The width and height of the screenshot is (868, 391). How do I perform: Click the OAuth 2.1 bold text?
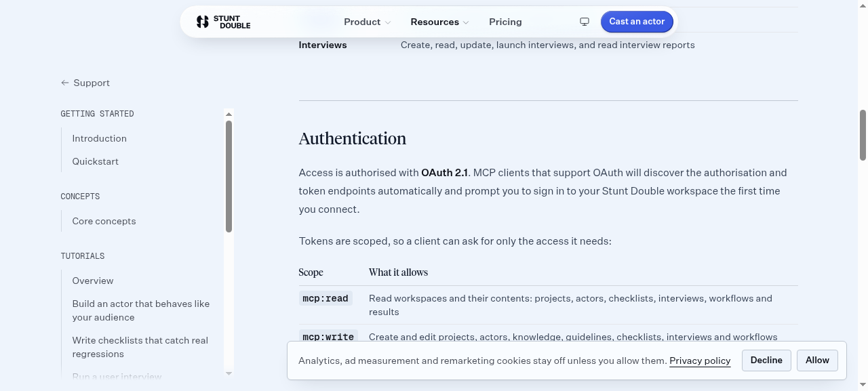444,173
